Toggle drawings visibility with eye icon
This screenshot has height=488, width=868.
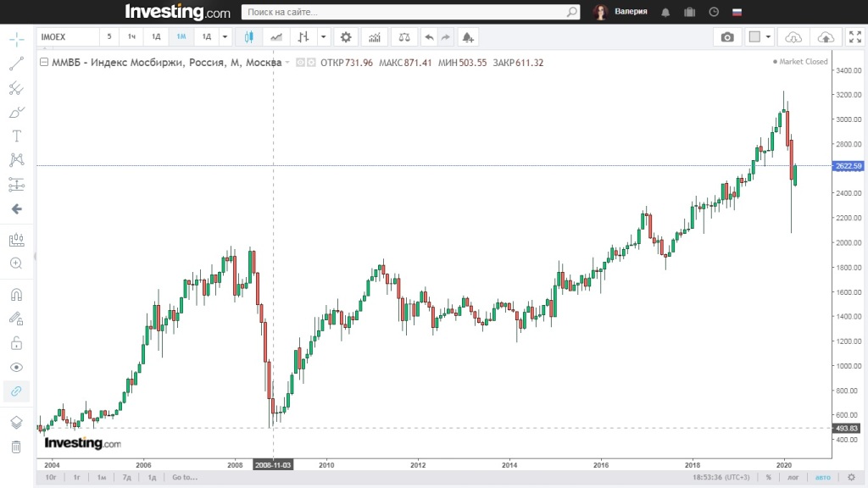point(16,367)
